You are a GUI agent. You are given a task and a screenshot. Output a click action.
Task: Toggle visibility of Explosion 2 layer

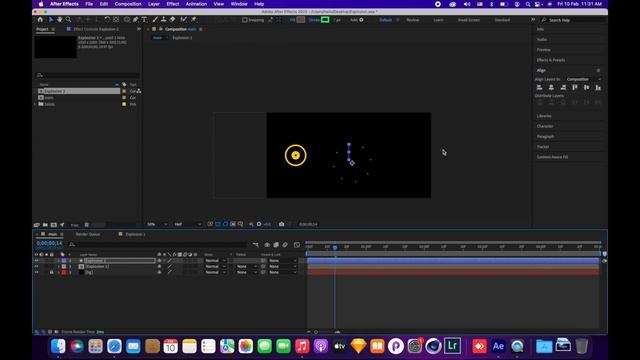click(36, 260)
